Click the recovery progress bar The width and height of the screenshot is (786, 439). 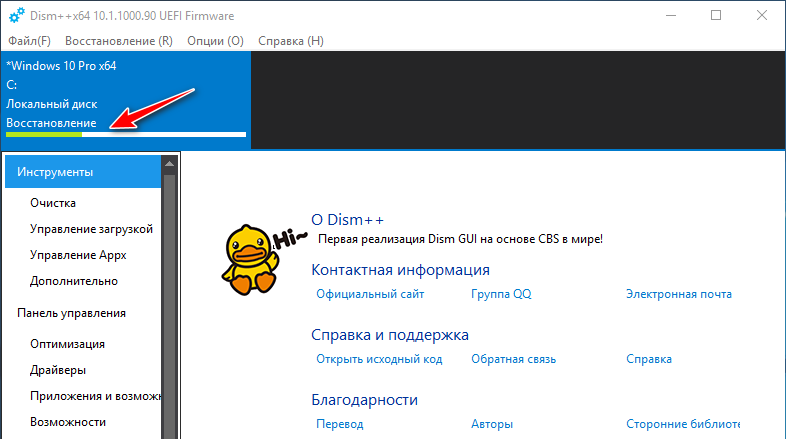click(126, 134)
